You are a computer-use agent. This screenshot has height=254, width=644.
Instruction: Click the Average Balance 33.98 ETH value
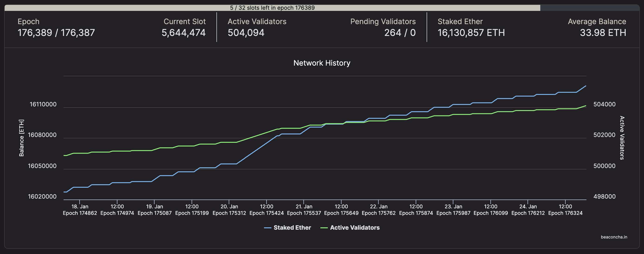pyautogui.click(x=603, y=33)
